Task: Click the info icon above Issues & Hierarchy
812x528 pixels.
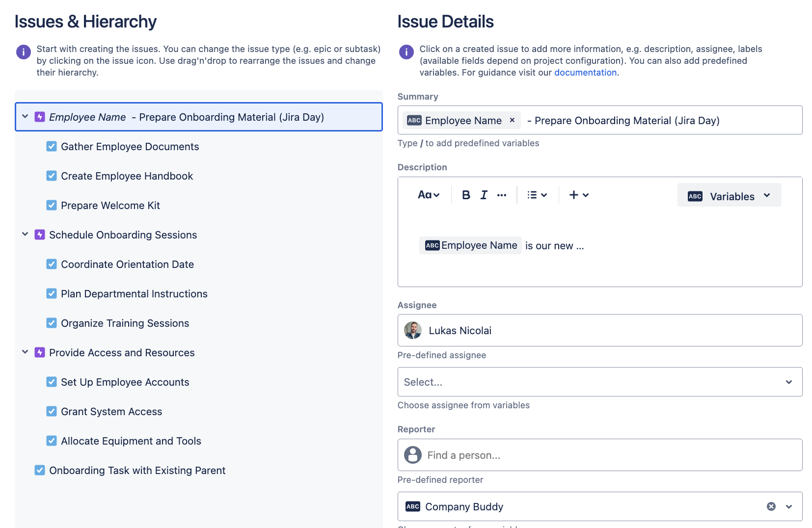Action: (x=23, y=52)
